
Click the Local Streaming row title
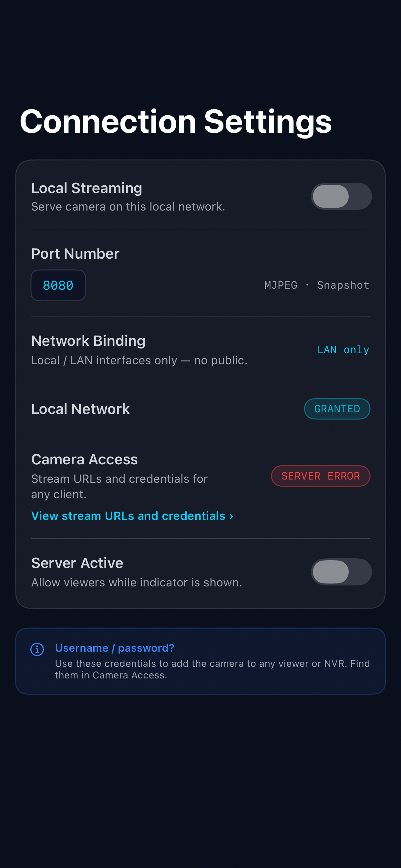point(87,188)
